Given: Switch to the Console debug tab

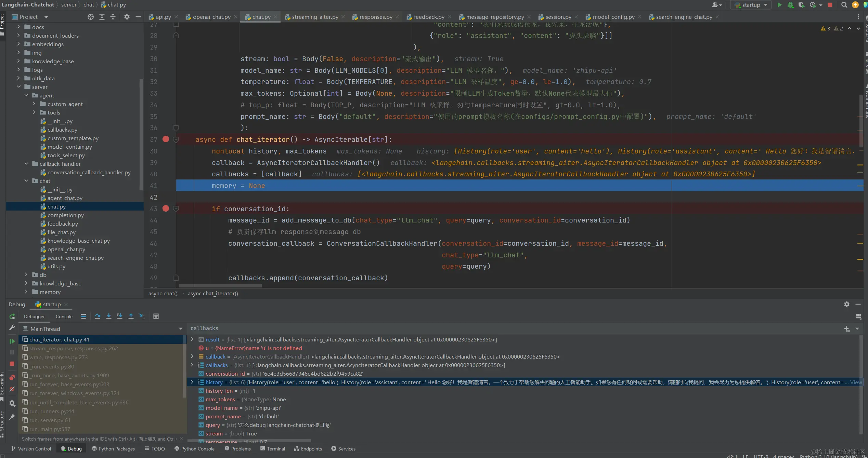Looking at the screenshot, I should click(x=64, y=316).
